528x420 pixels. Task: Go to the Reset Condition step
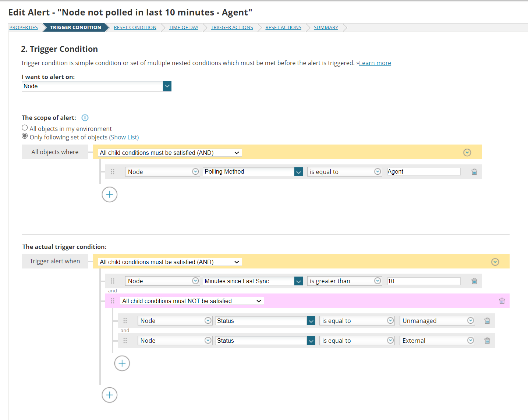tap(135, 28)
